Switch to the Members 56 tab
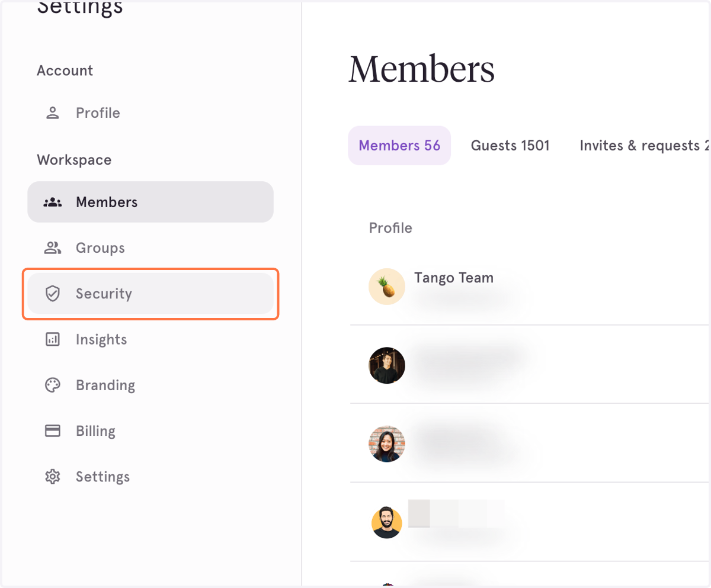 click(399, 146)
